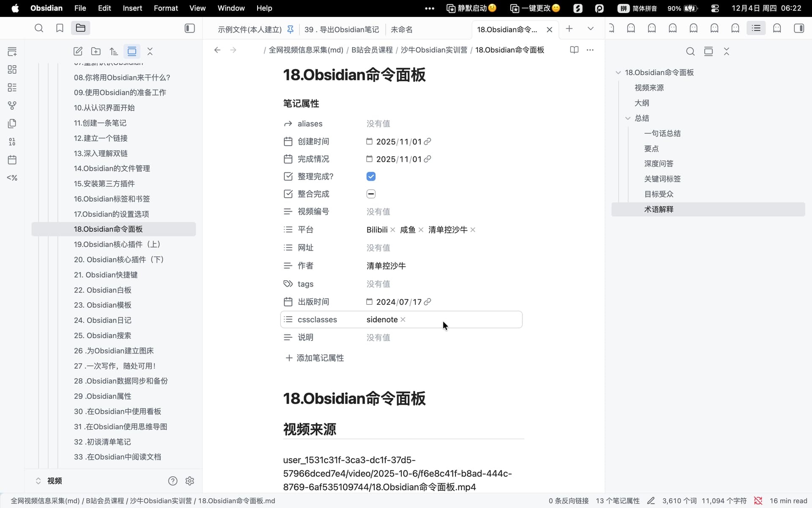The height and width of the screenshot is (508, 812).
Task: Open vault settings gear icon
Action: [x=190, y=481]
